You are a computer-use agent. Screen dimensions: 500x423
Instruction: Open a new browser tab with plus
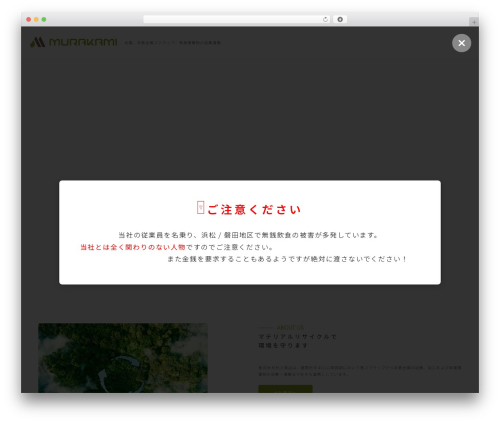474,22
